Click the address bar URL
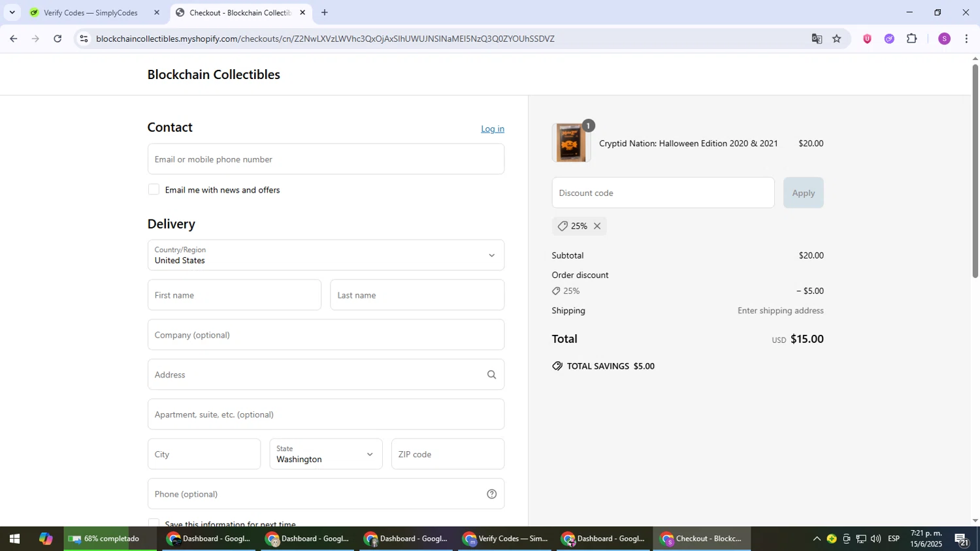Screen dimensions: 980x551 pyautogui.click(x=325, y=39)
